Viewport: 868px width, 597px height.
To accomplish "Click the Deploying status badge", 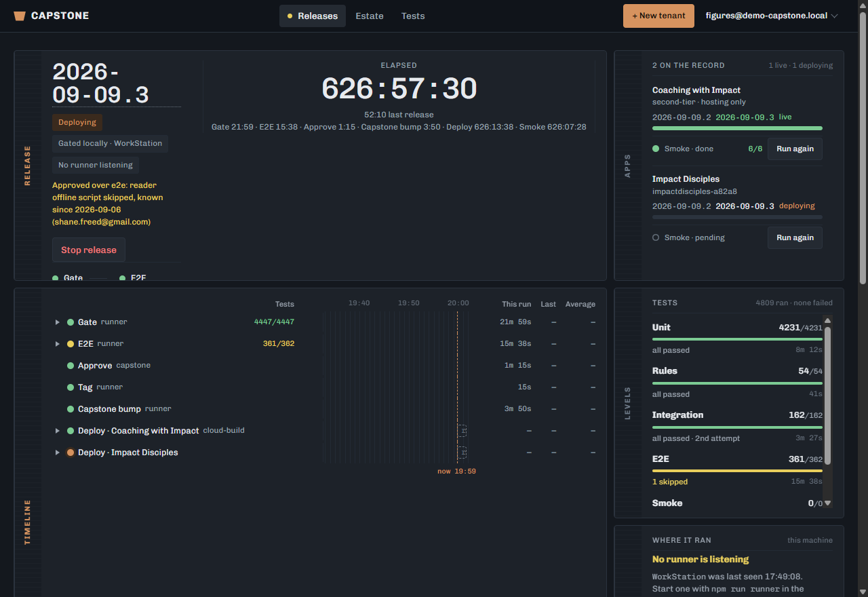I will click(77, 123).
